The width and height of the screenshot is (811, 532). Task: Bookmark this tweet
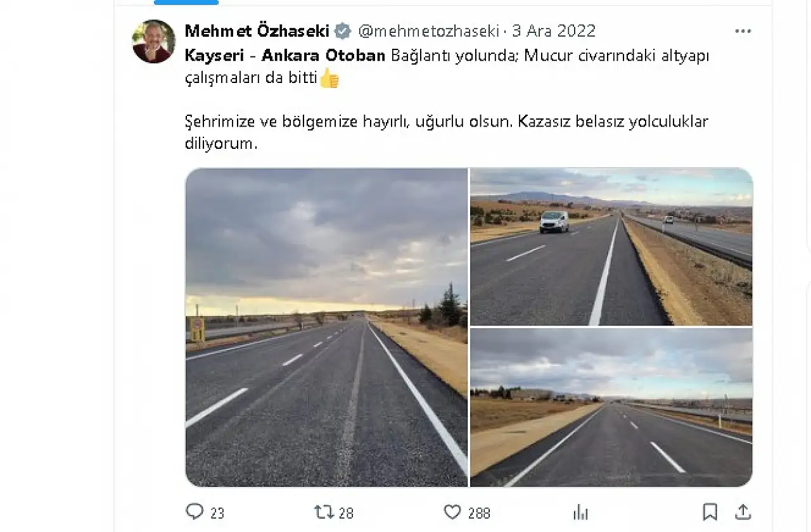710,512
